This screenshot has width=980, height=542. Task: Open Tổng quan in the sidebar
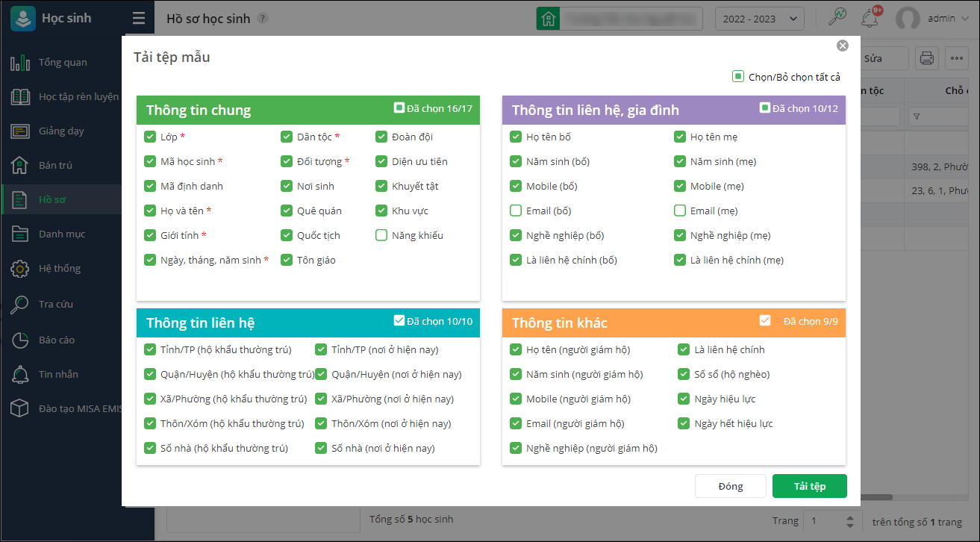point(63,62)
